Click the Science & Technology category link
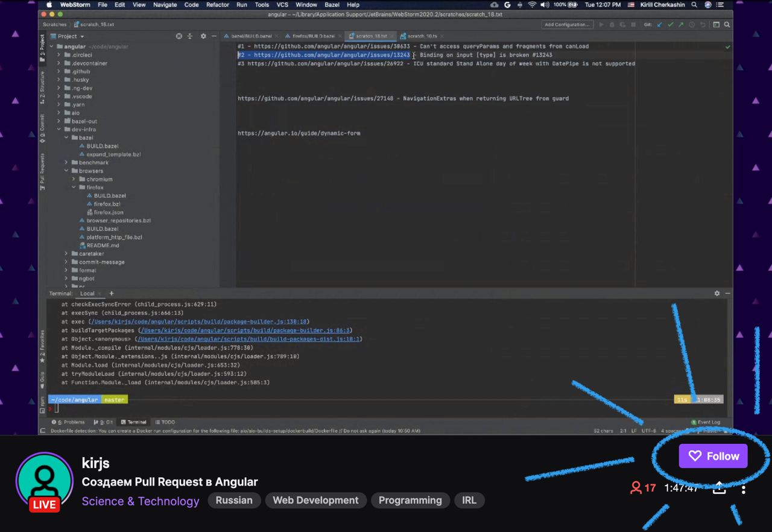Viewport: 772px width, 532px height. tap(141, 501)
